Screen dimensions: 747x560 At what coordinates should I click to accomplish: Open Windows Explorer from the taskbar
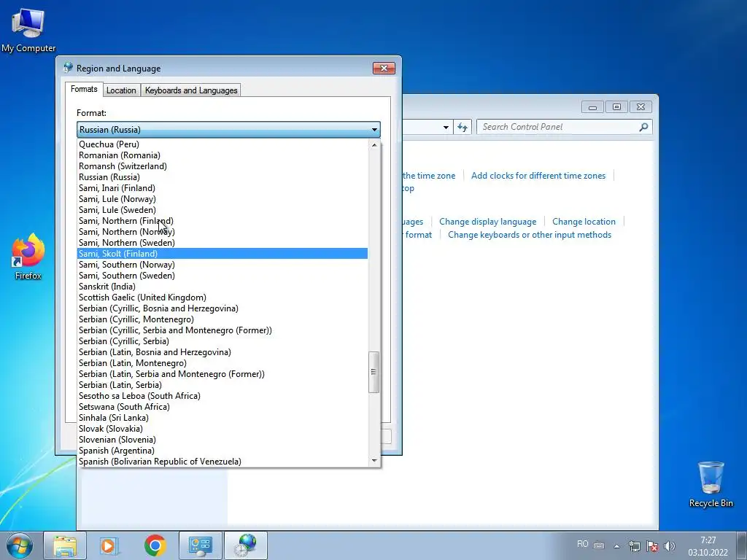pyautogui.click(x=65, y=545)
